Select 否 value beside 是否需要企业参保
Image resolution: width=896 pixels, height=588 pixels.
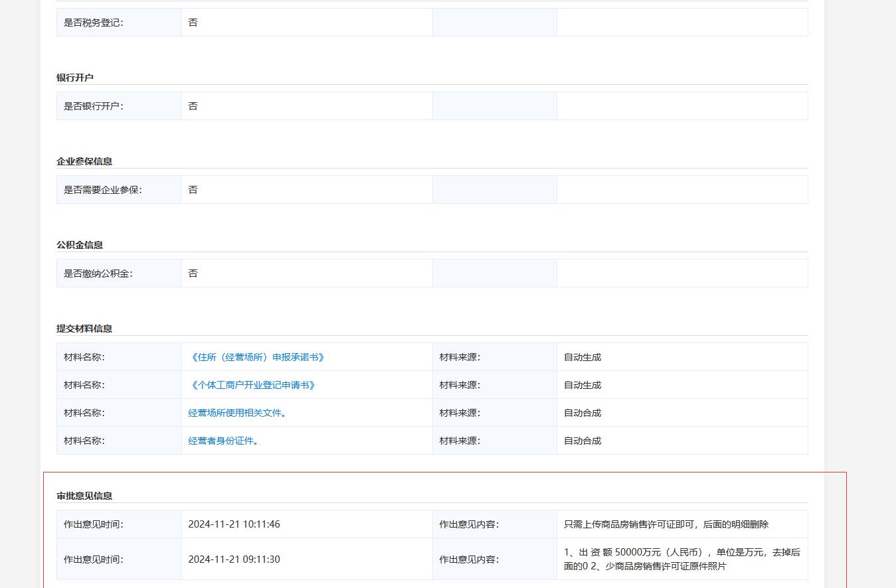pos(193,190)
